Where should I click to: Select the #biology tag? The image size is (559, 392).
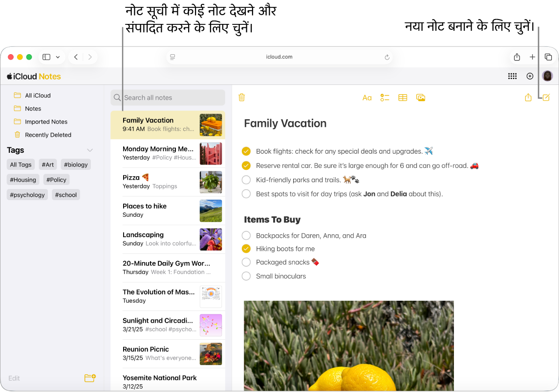75,164
